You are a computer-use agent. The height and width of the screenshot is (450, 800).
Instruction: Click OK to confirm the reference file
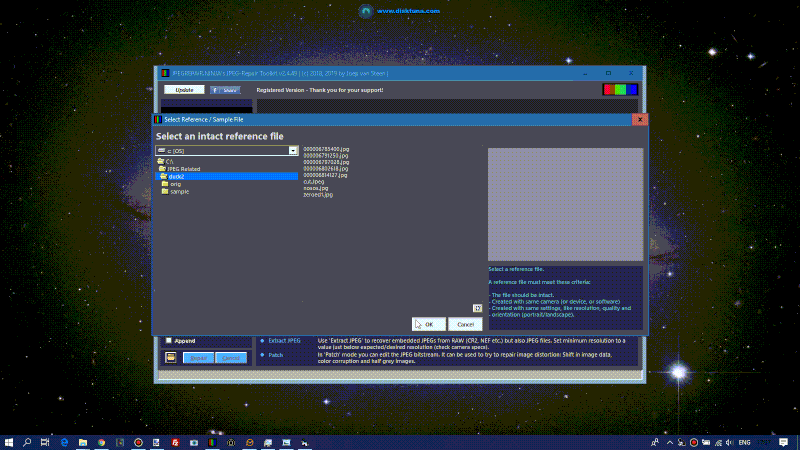[429, 324]
